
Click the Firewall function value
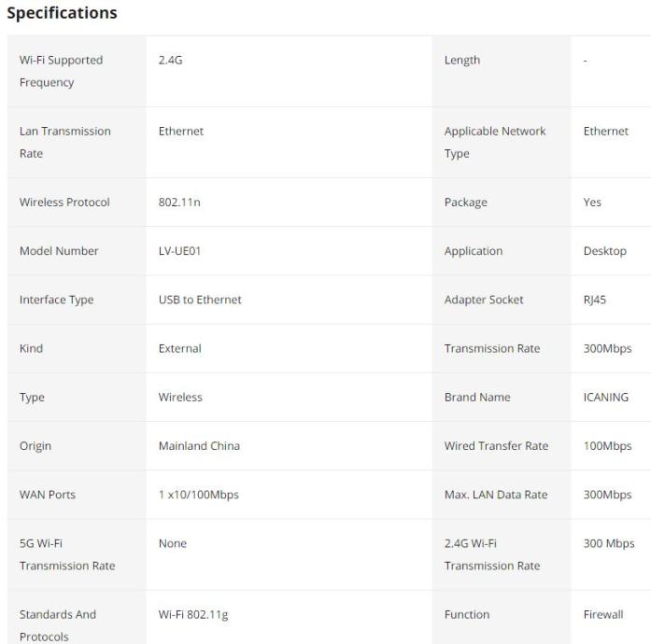pos(603,614)
